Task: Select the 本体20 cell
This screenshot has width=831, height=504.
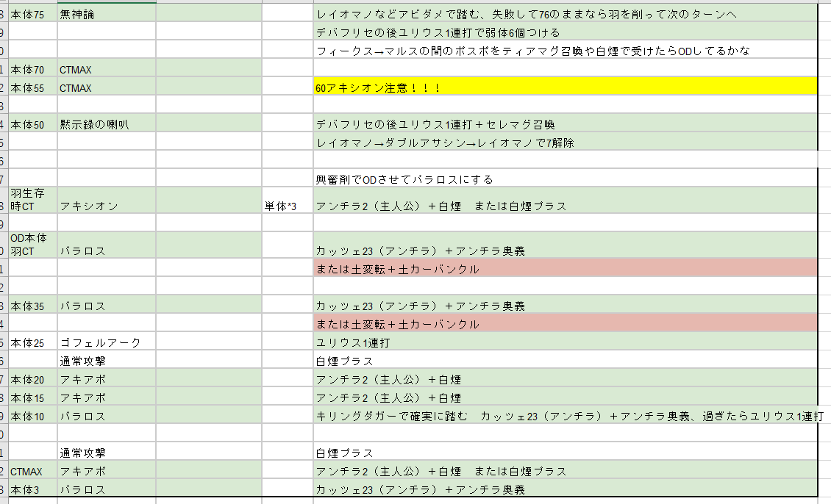Action: [x=33, y=378]
